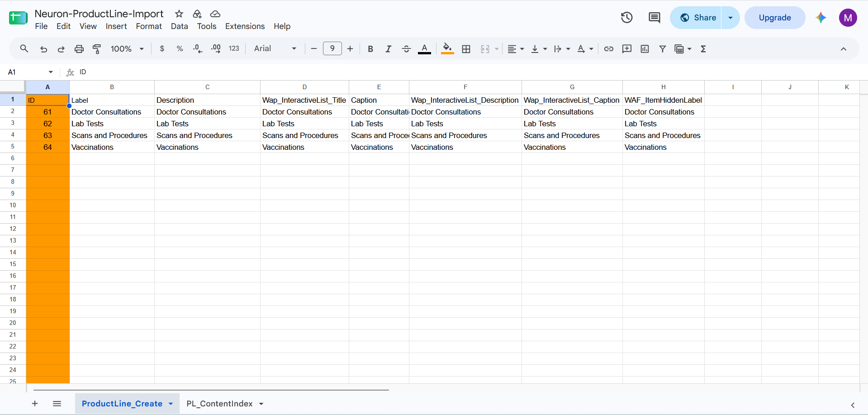868x415 pixels.
Task: Click font size input field
Action: 332,48
